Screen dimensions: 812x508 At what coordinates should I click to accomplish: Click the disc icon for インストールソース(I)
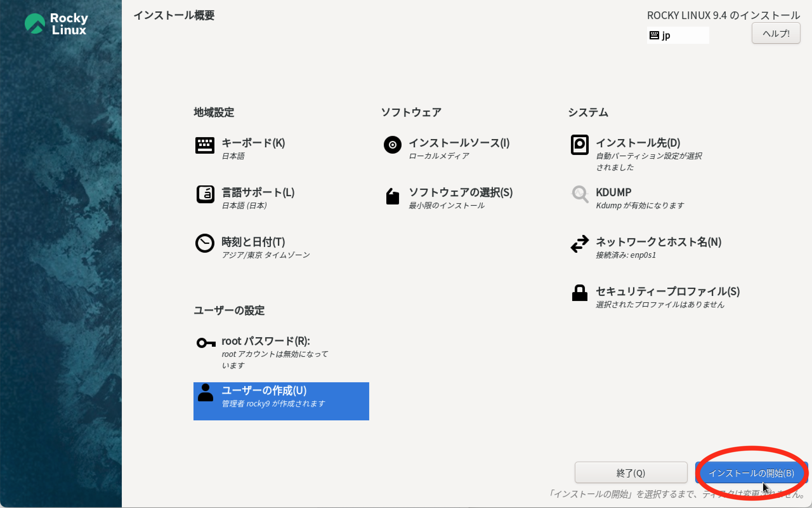click(392, 145)
